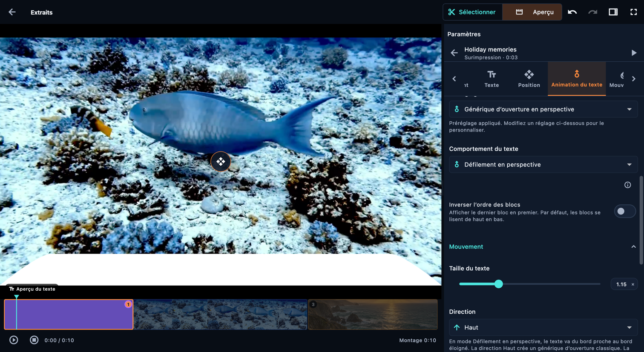This screenshot has height=352, width=644.
Task: Select the Animation du texte tab
Action: coord(577,79)
